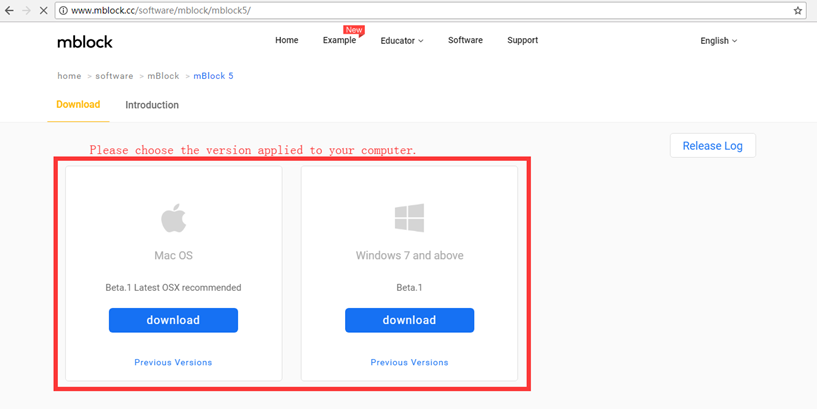Screen dimensions: 817x409
Task: Click 'Beta.1 Latest OSX recommended' text
Action: (174, 287)
